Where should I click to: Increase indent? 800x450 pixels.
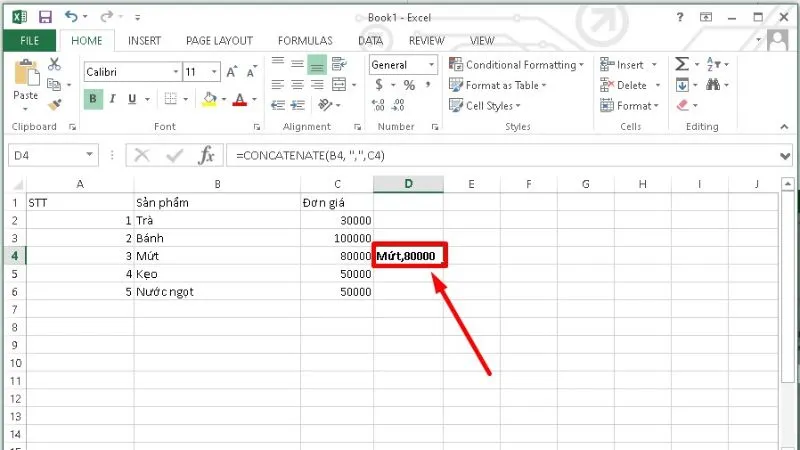tap(297, 105)
